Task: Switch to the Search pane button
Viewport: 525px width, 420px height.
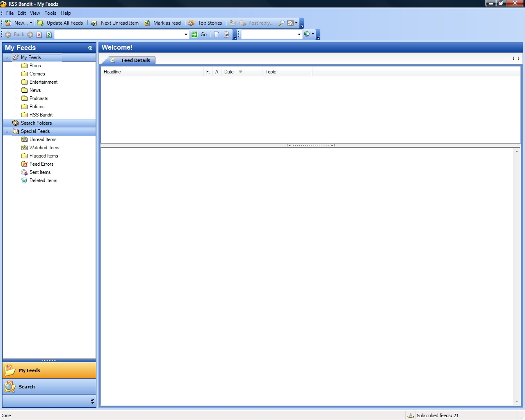Action: tap(27, 387)
